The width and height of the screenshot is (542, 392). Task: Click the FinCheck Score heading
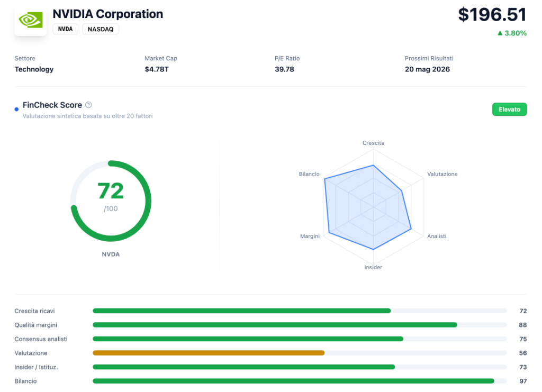52,105
